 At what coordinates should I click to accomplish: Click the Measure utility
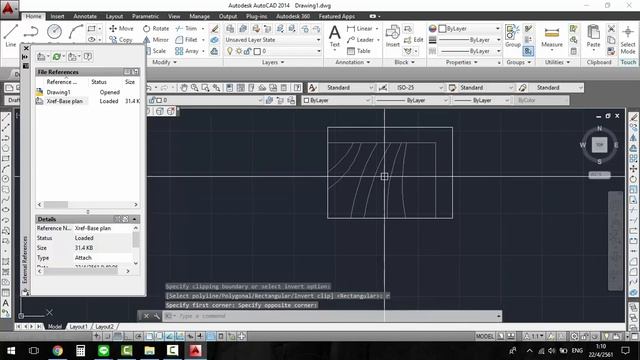(552, 37)
